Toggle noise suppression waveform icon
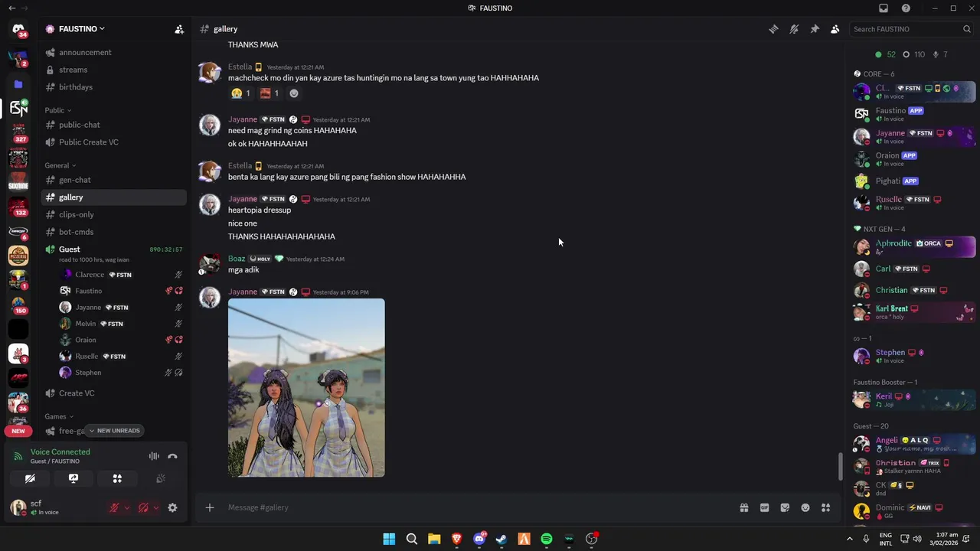The height and width of the screenshot is (551, 980). 154,456
